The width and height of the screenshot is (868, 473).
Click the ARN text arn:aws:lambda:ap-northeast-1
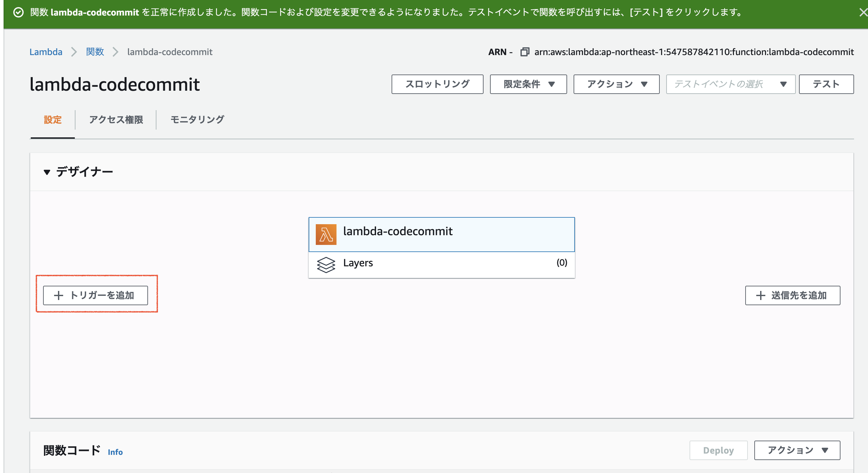694,52
